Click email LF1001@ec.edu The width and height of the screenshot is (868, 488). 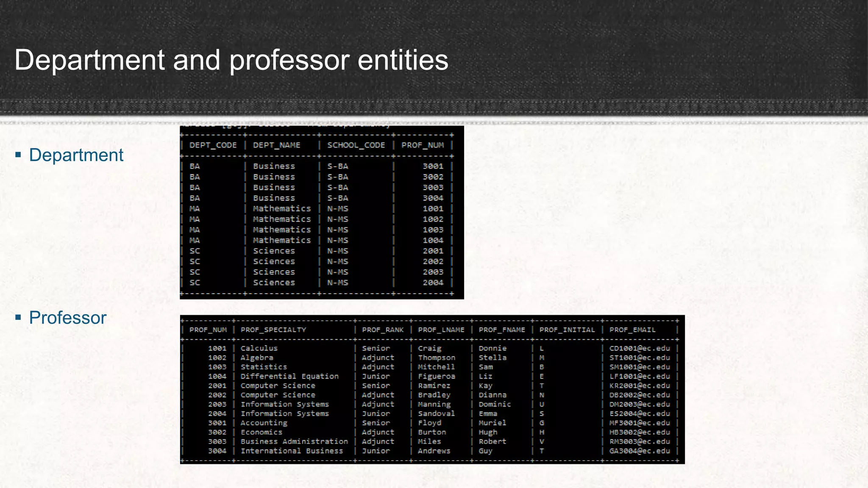point(640,376)
